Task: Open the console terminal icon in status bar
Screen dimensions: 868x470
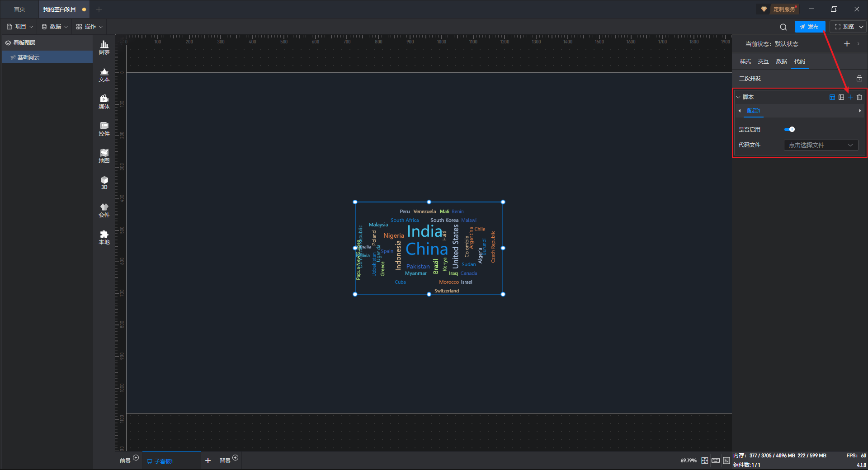Action: [x=726, y=461]
